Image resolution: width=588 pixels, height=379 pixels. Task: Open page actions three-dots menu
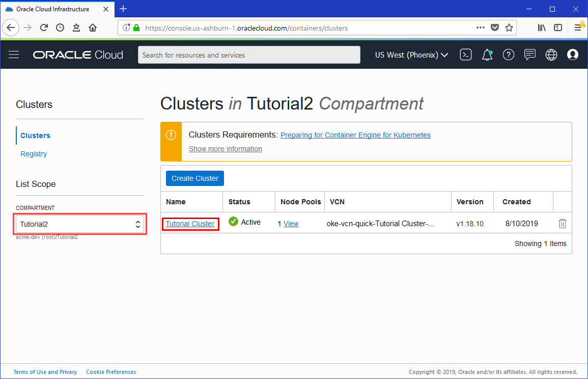(481, 28)
